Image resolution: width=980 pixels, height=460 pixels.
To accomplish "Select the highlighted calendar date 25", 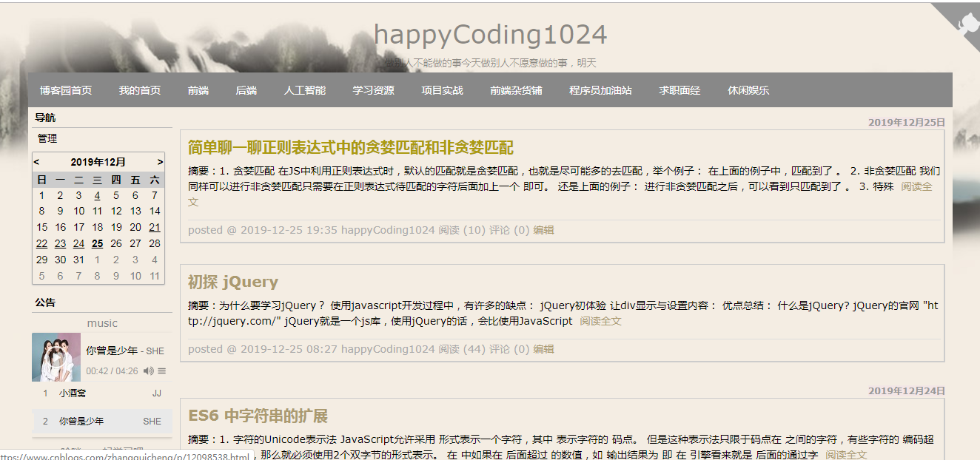I will point(98,243).
